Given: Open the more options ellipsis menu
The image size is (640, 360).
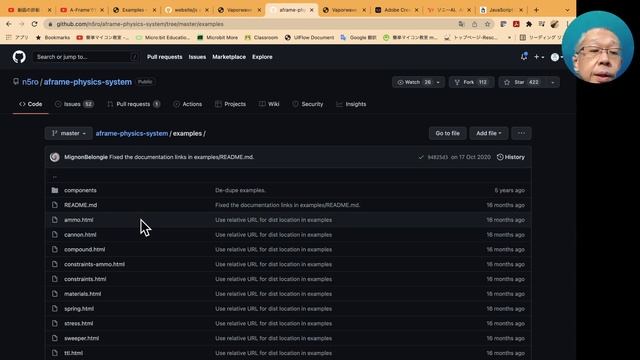Looking at the screenshot, I should [x=521, y=133].
